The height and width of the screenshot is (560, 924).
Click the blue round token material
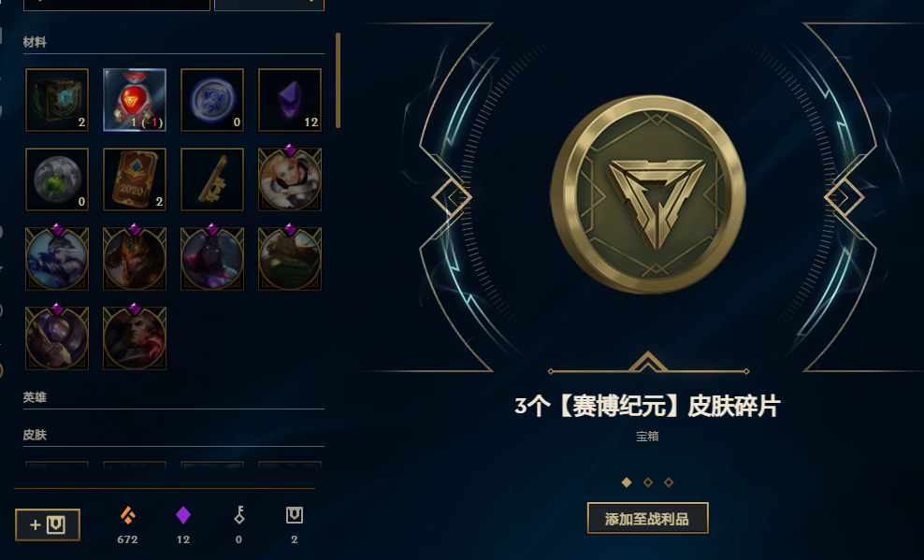coord(212,99)
